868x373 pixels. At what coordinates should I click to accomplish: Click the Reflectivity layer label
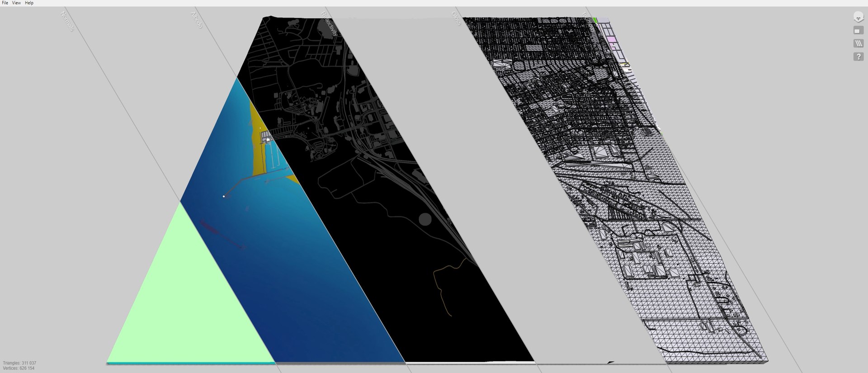[x=329, y=24]
